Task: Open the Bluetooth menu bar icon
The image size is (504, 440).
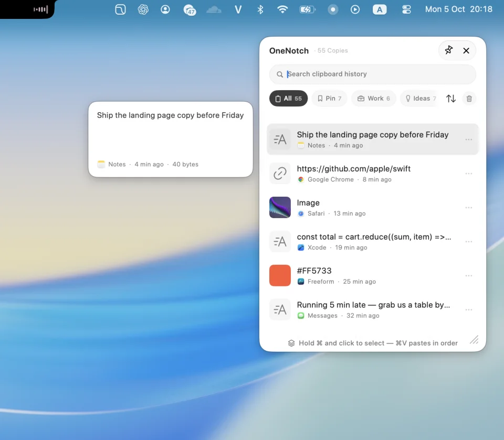Action: (260, 9)
